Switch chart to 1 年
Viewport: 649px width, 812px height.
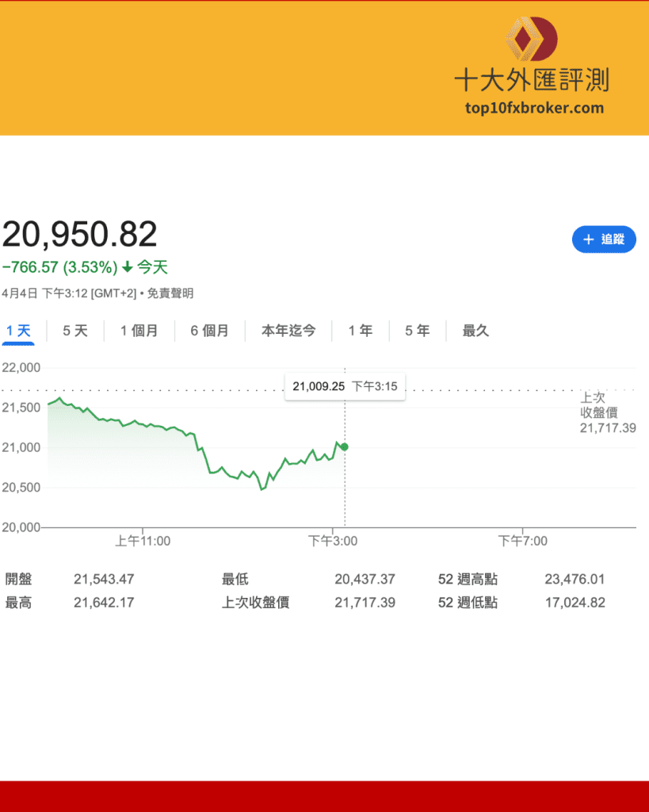coord(361,331)
